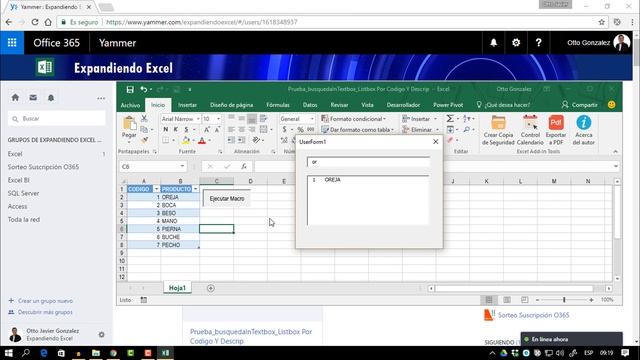Open the Sorteo Suscripción O365 group in sidebar
640x360 pixels.
pos(43,167)
